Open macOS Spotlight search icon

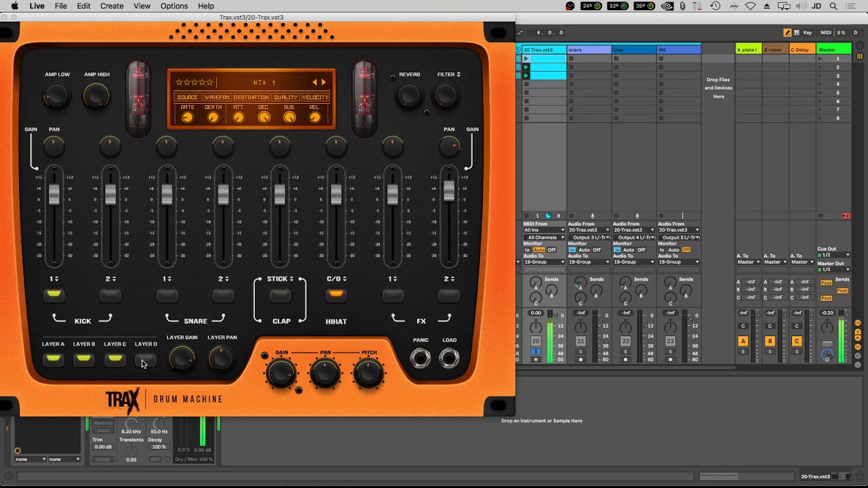coord(833,6)
